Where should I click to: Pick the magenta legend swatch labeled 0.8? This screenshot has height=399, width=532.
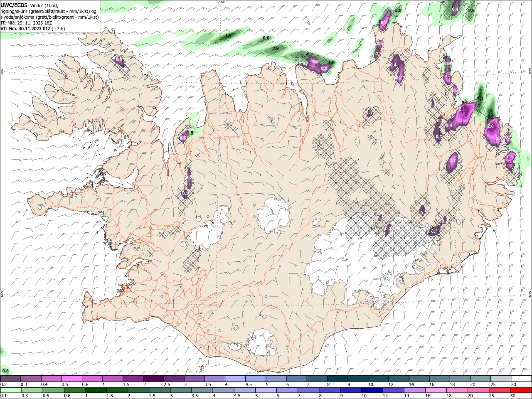tap(92, 379)
